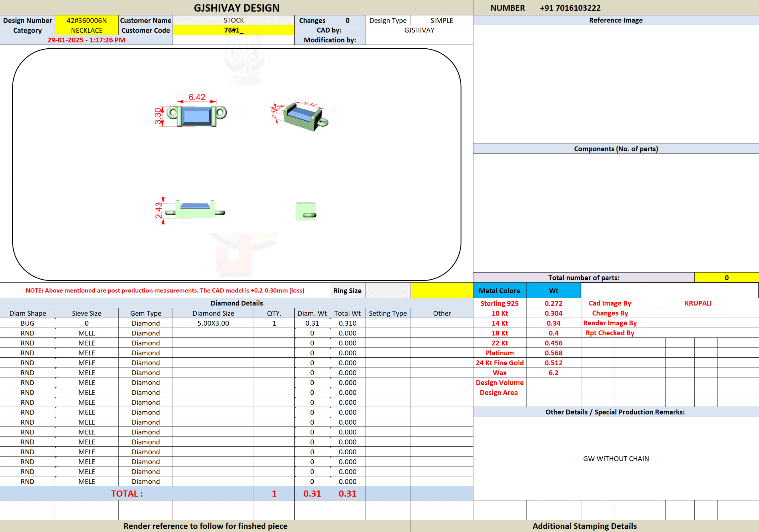Click the isometric 3D model view

point(302,116)
